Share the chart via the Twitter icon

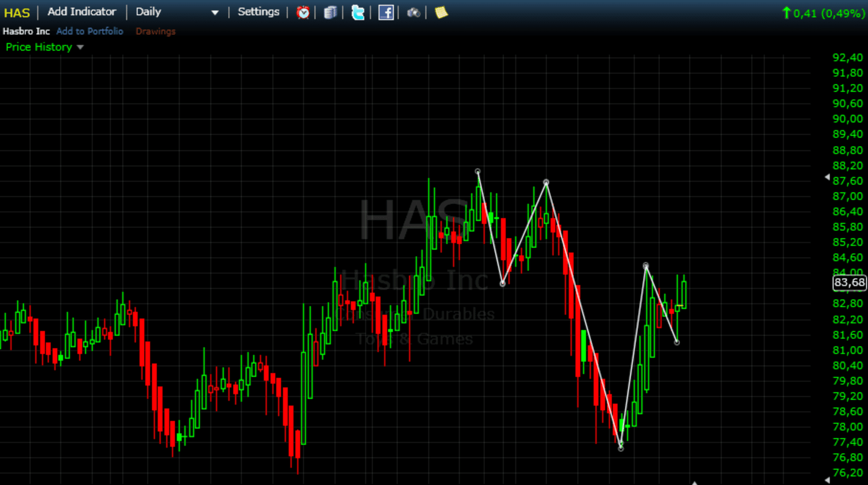pos(358,12)
